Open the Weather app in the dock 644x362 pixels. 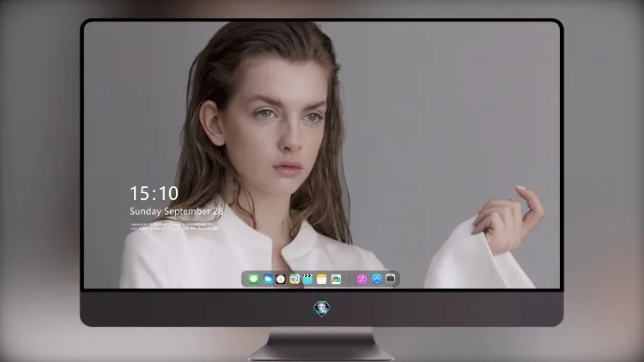click(x=268, y=279)
